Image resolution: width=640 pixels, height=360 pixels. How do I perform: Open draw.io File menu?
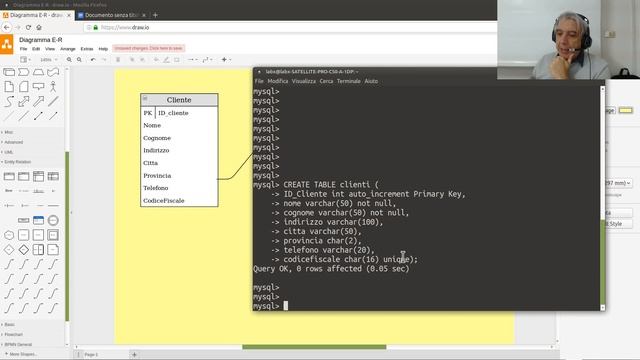tap(23, 49)
